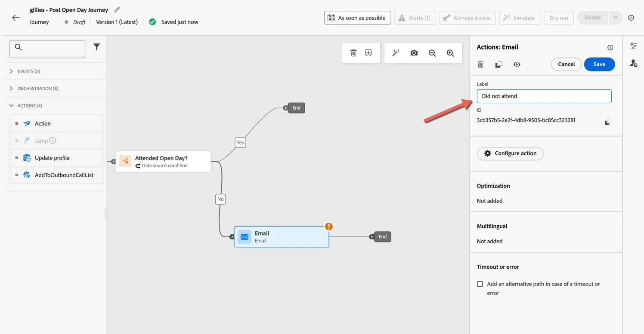644x334 pixels.
Task: Zoom out on the journey canvas
Action: pyautogui.click(x=432, y=53)
